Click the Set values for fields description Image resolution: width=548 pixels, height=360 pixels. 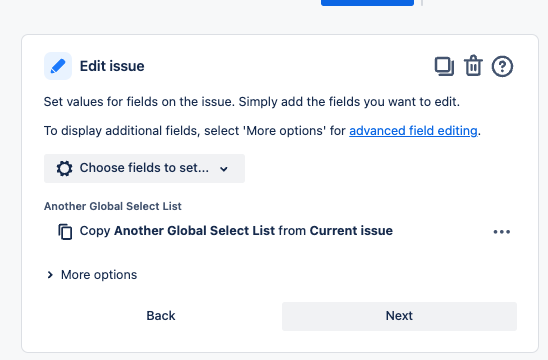click(252, 102)
